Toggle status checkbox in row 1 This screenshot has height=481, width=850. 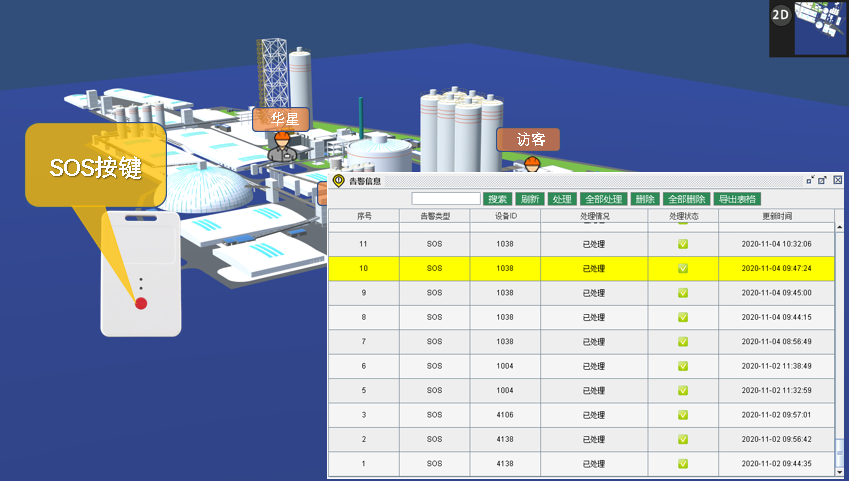click(683, 463)
